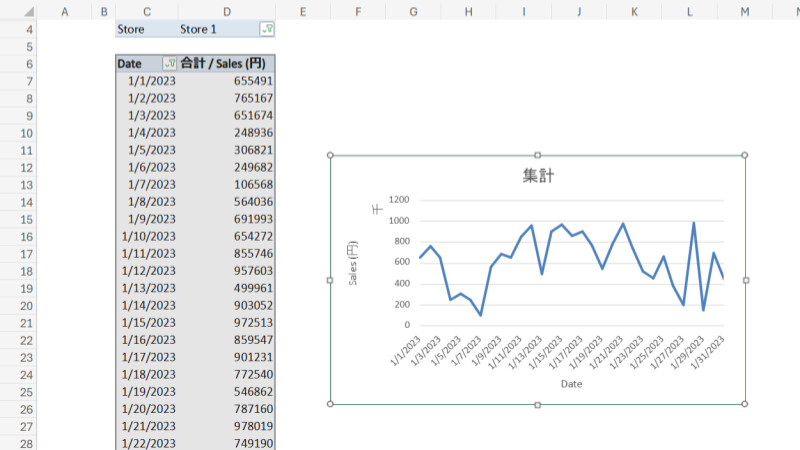800x450 pixels.
Task: Click the chart's top-right corner resize handle
Action: pyautogui.click(x=745, y=155)
